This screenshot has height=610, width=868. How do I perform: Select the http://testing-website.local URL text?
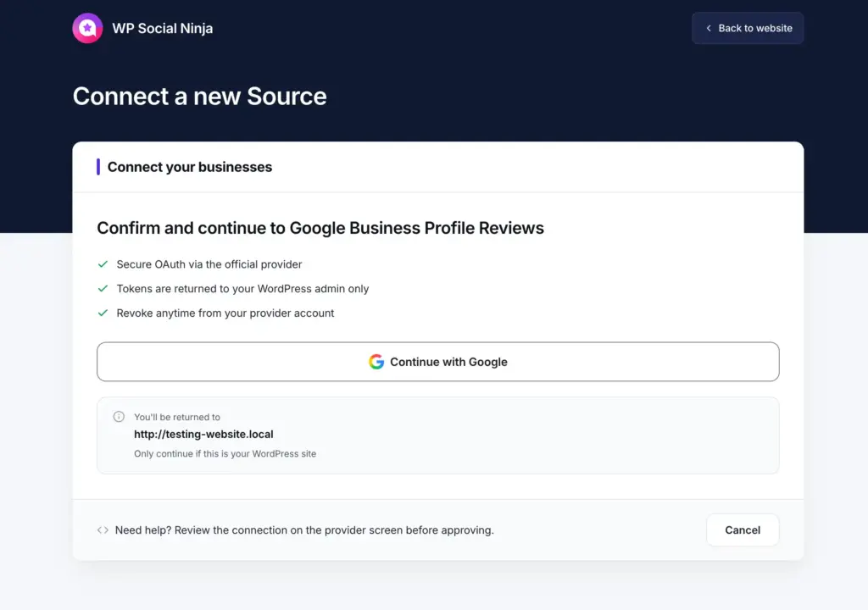click(203, 434)
